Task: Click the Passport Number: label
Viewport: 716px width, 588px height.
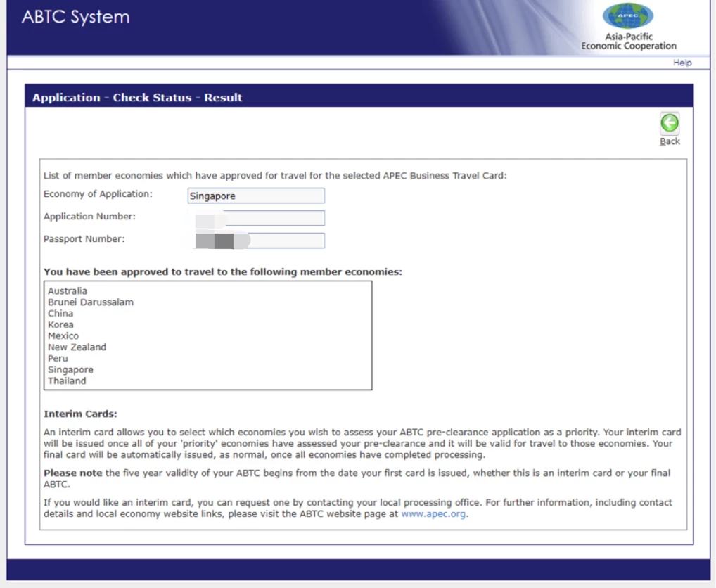Action: pyautogui.click(x=84, y=238)
